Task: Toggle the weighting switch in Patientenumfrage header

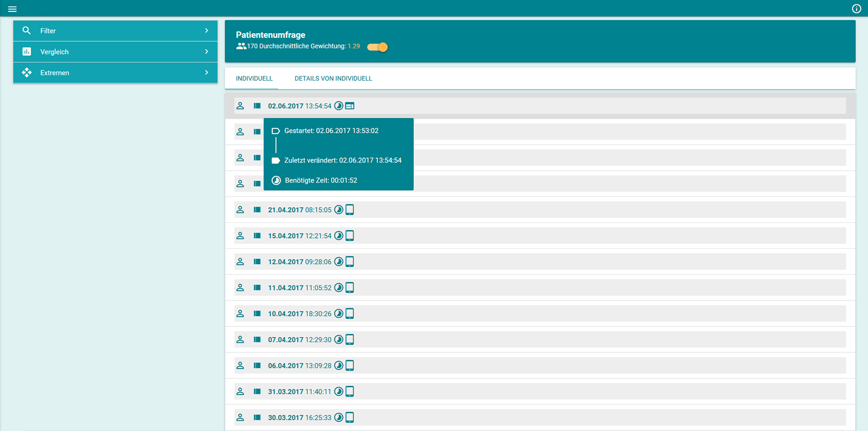Action: coord(378,47)
